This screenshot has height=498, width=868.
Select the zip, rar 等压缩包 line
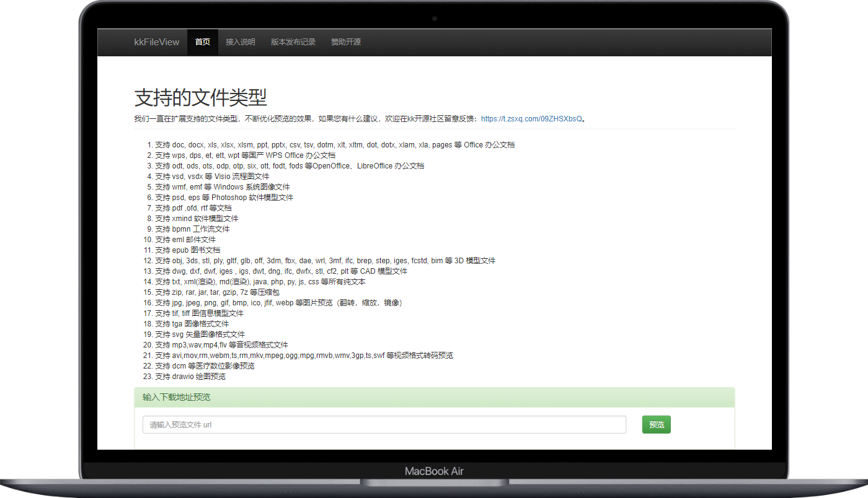218,292
